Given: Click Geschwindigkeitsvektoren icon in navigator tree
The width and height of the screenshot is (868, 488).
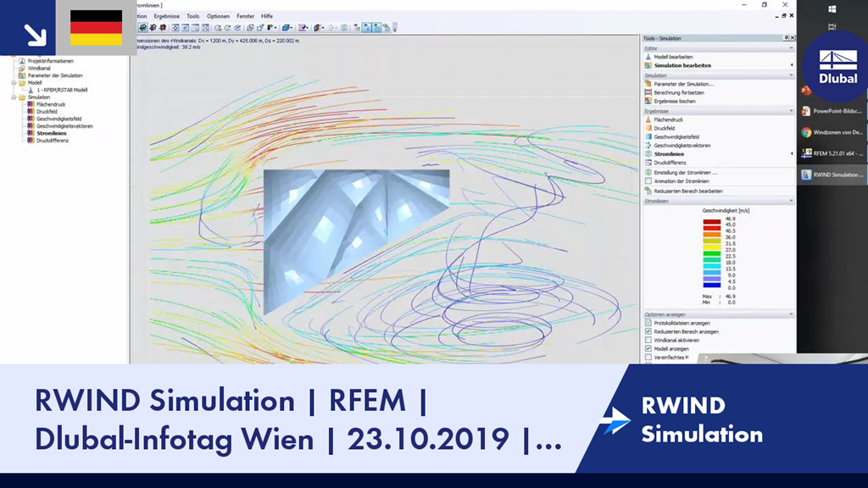Looking at the screenshot, I should [x=31, y=125].
